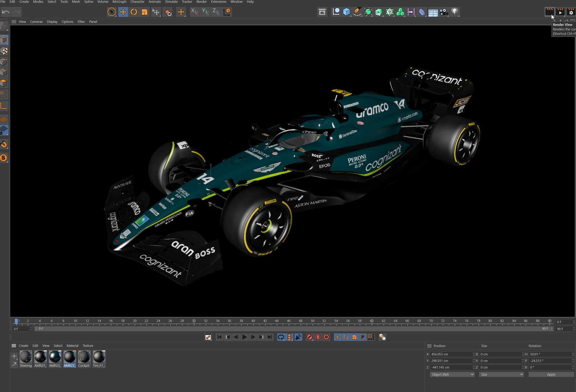Open the Volume Builder icon
This screenshot has width=576, height=392.
(x=400, y=12)
